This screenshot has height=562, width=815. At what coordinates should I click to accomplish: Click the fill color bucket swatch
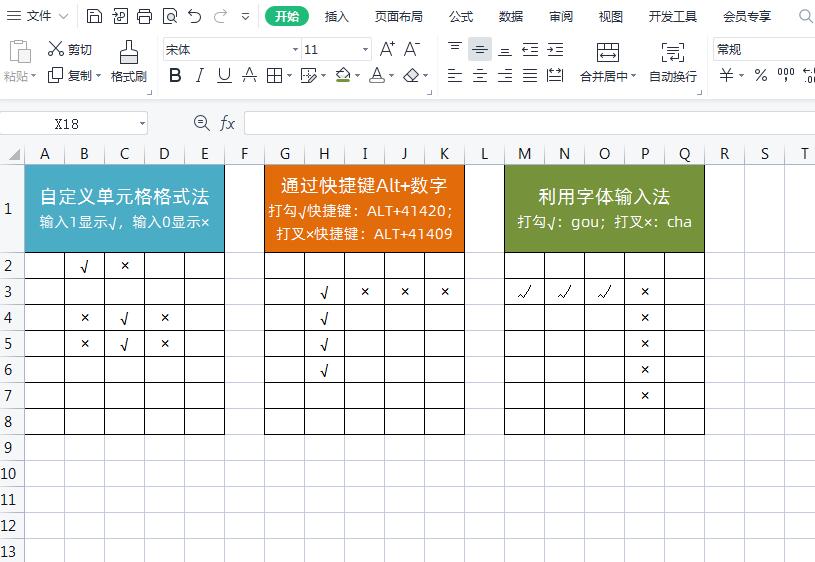coord(343,76)
